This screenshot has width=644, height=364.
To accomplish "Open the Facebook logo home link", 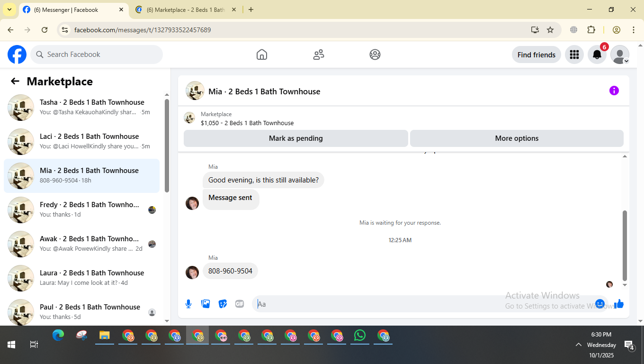I will [17, 55].
